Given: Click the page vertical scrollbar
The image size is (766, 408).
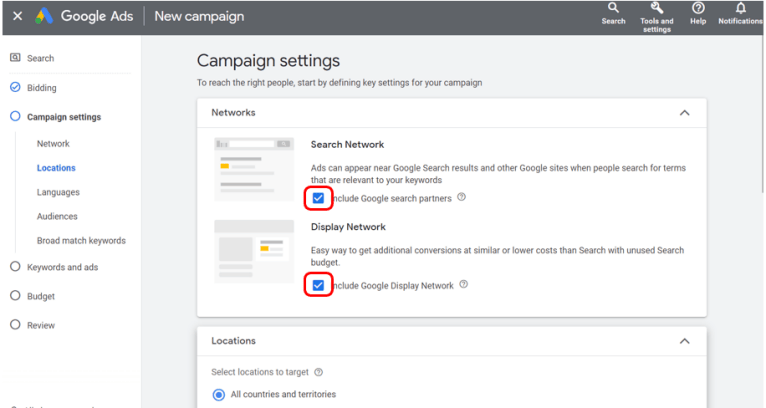Looking at the screenshot, I should (763, 115).
